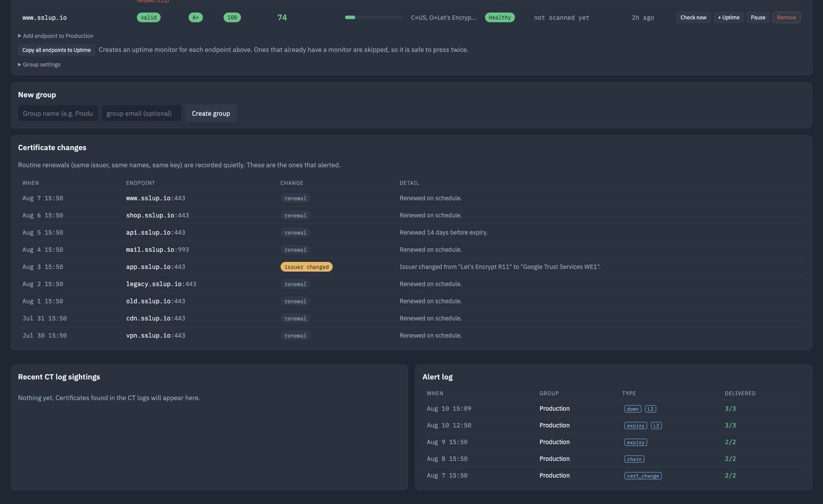Image resolution: width=823 pixels, height=504 pixels.
Task: Add www.sslup.io to Uptime
Action: pos(728,17)
